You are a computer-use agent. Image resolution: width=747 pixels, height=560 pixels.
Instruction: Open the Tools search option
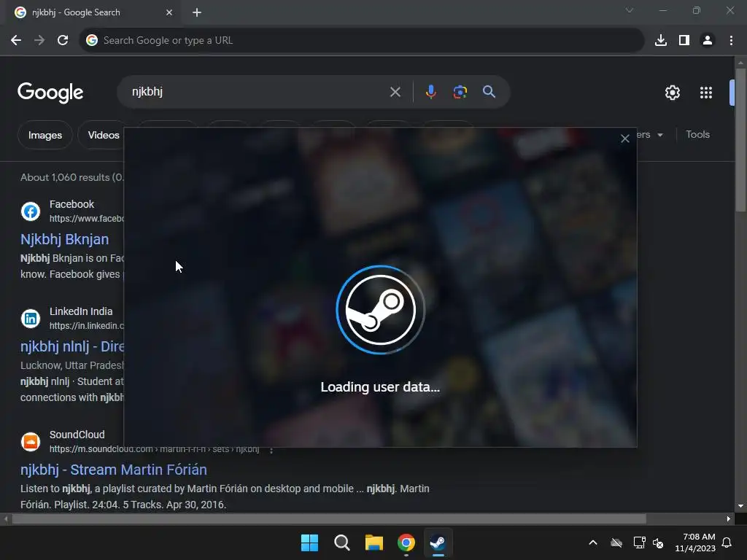[x=697, y=134]
